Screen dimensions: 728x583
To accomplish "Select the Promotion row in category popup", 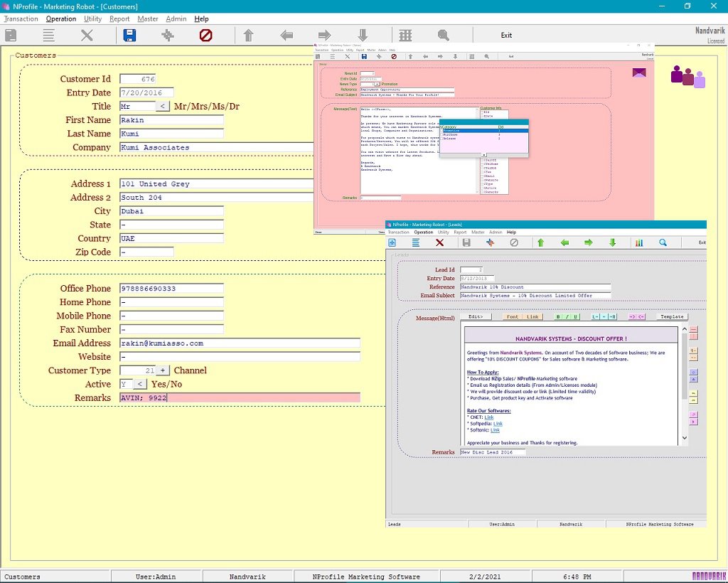I will point(483,131).
